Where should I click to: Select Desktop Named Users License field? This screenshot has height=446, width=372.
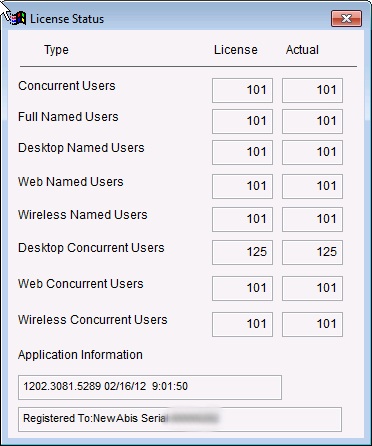[x=242, y=152]
